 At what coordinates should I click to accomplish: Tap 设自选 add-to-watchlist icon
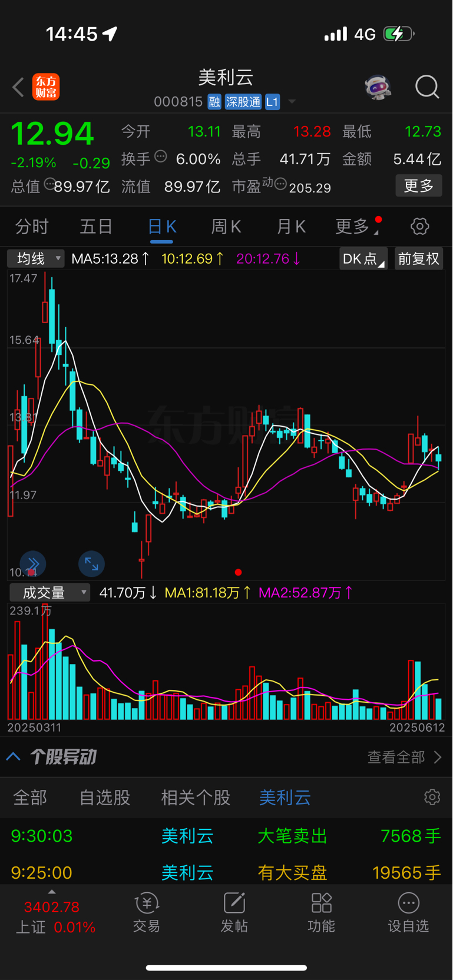(408, 903)
